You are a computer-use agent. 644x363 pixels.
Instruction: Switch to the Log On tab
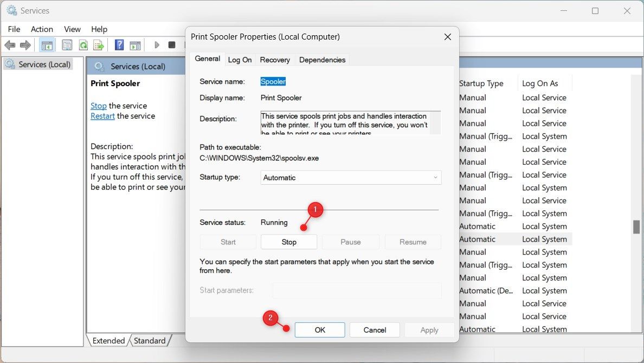coord(240,60)
